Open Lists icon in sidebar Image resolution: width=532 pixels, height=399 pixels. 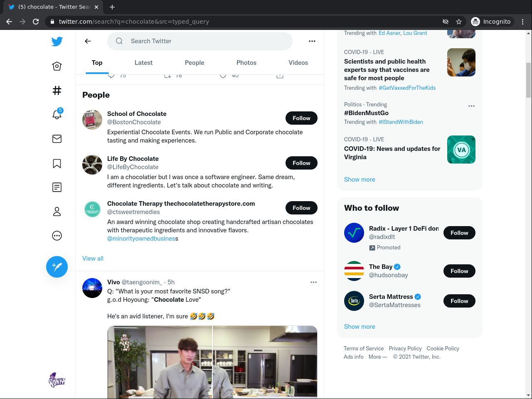(57, 187)
